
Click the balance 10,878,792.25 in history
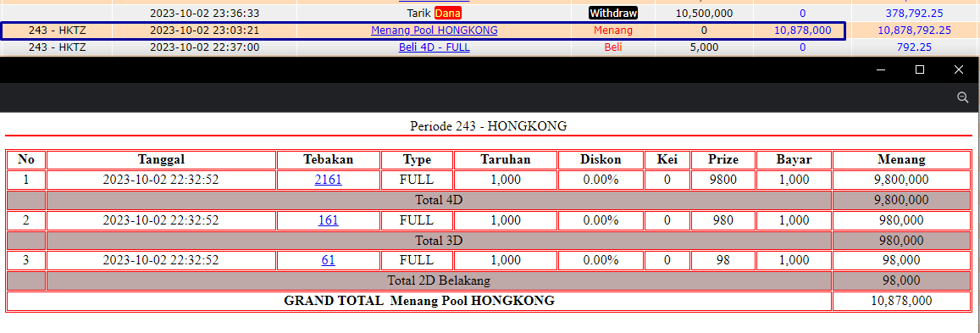coord(915,30)
